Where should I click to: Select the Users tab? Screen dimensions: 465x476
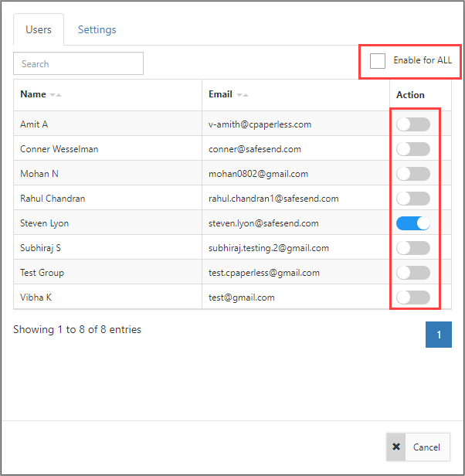[x=39, y=29]
